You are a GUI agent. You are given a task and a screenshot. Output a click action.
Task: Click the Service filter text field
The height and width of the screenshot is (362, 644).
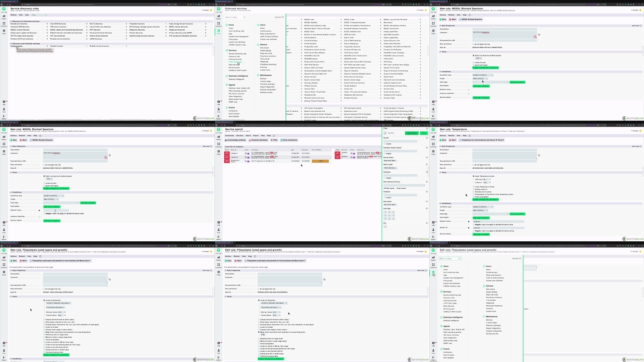click(x=400, y=141)
